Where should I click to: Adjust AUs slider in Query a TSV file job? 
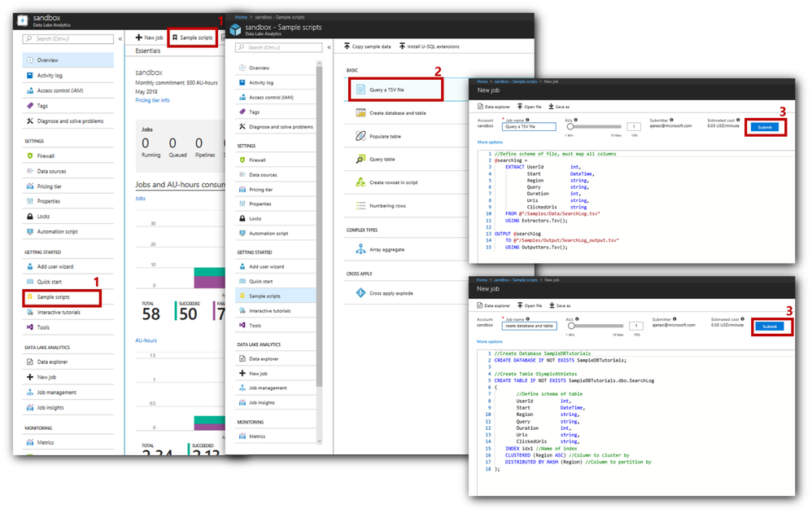click(x=594, y=126)
